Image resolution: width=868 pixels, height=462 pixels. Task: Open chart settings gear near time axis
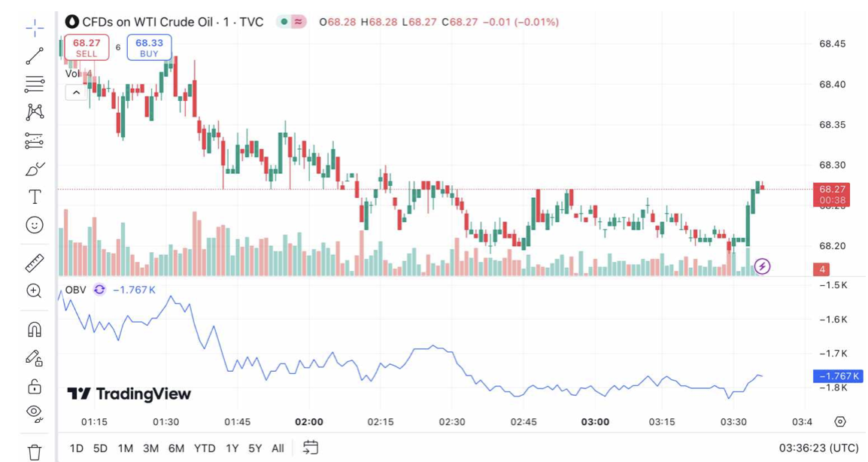click(840, 422)
